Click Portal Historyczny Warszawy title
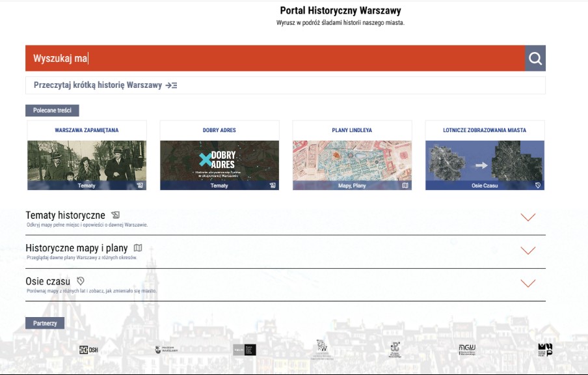 [340, 10]
